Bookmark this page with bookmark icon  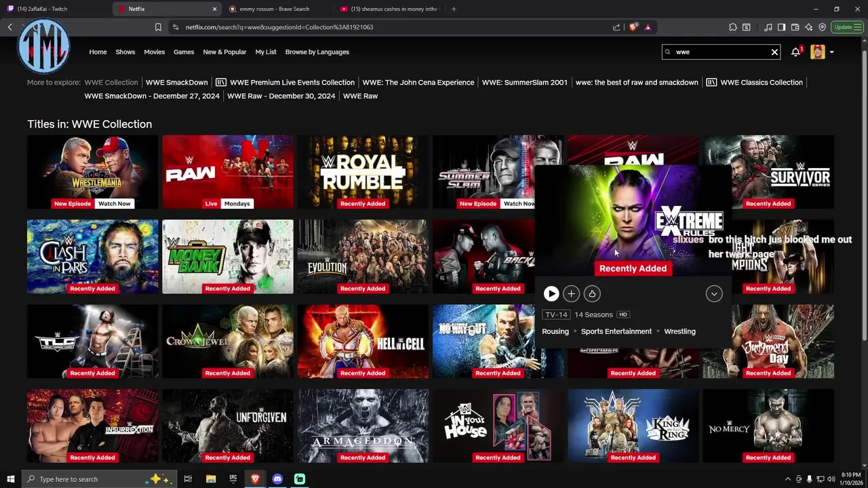(158, 27)
